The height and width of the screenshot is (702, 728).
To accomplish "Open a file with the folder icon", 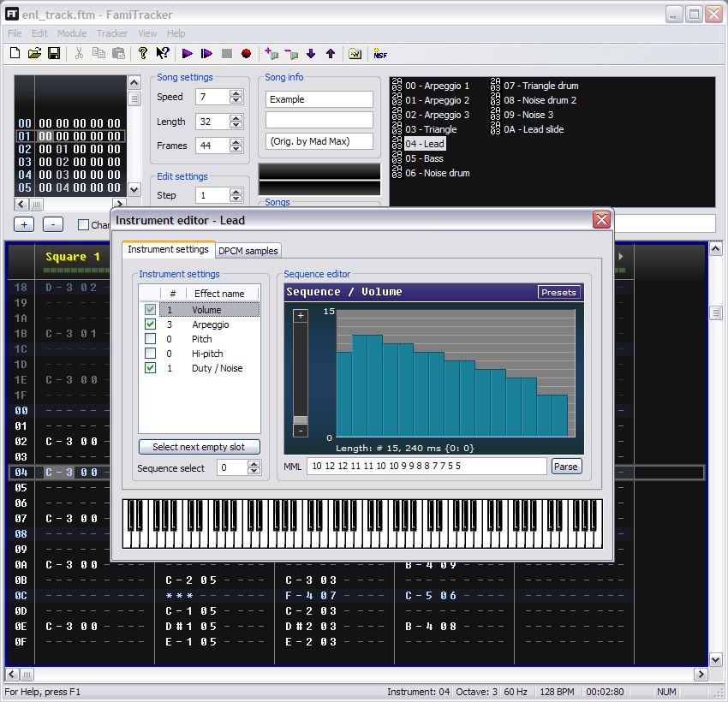I will tap(34, 53).
